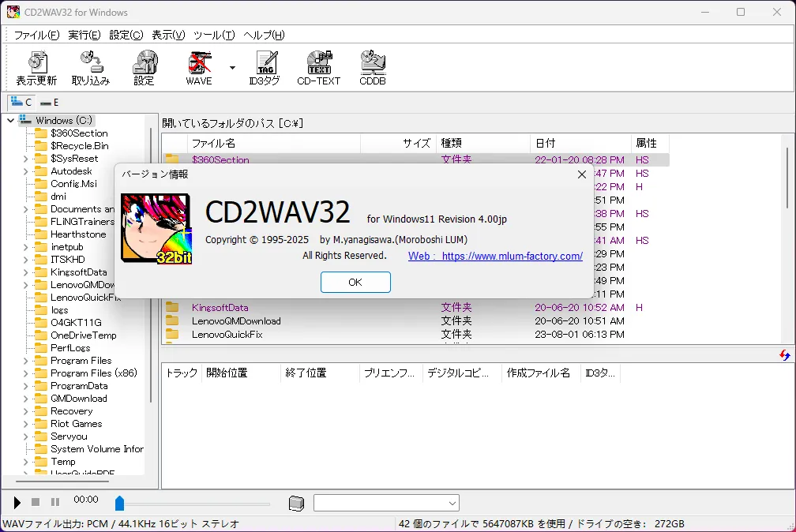Open the dropdown arrow beside WAVE
796x532 pixels.
[232, 68]
